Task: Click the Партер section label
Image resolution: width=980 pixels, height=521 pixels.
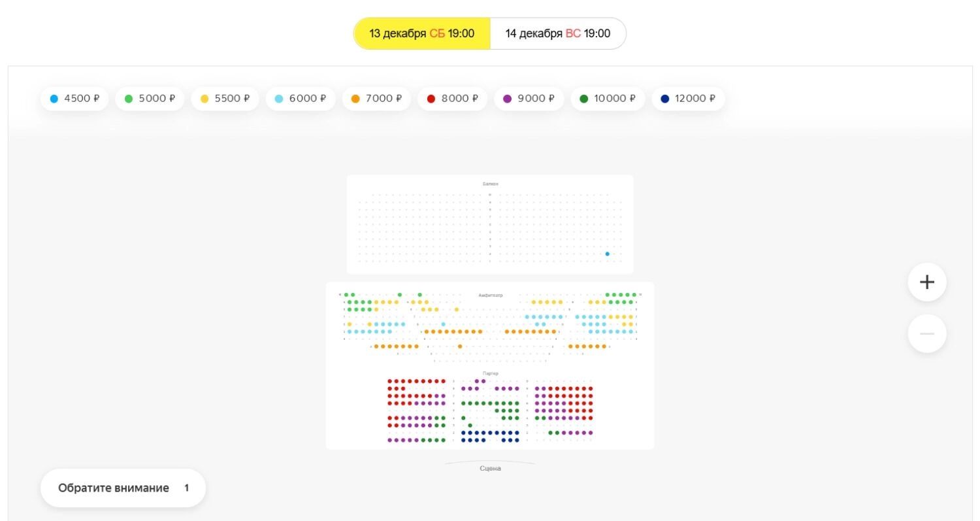Action: click(490, 373)
